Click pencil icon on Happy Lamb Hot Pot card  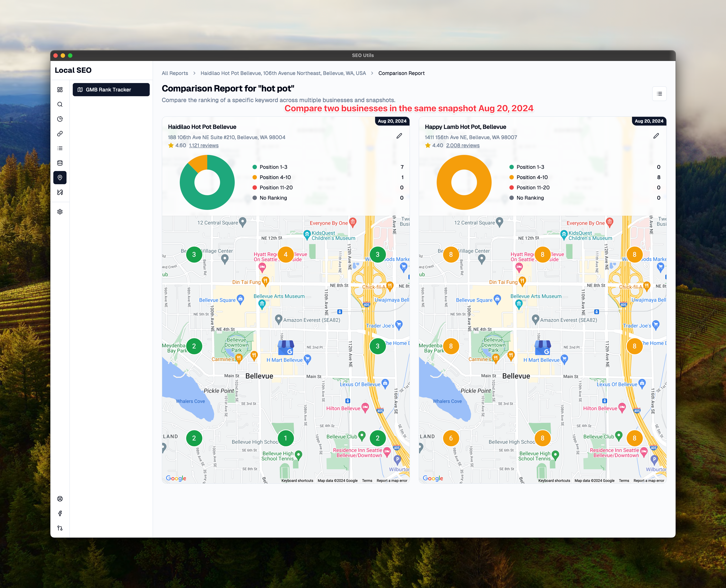[x=656, y=136]
